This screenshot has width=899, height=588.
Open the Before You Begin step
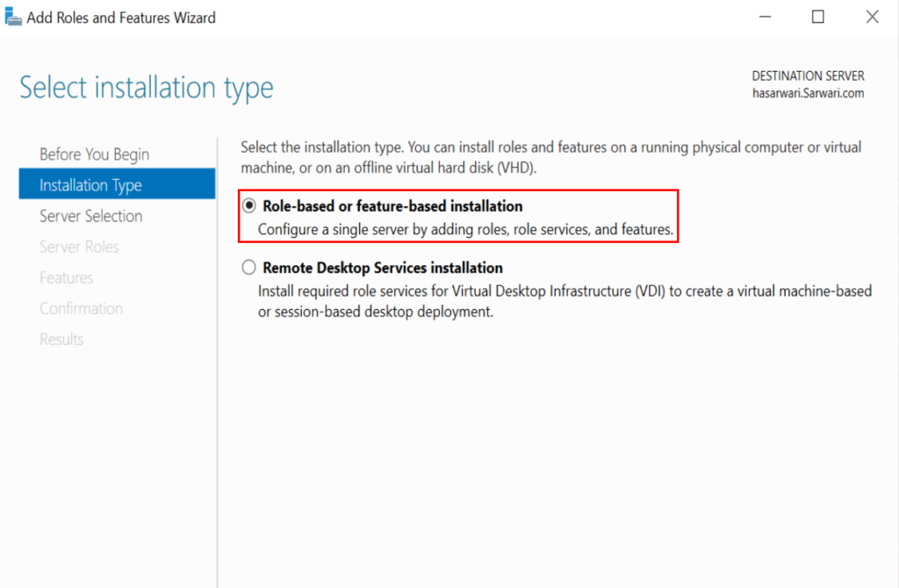click(x=94, y=154)
